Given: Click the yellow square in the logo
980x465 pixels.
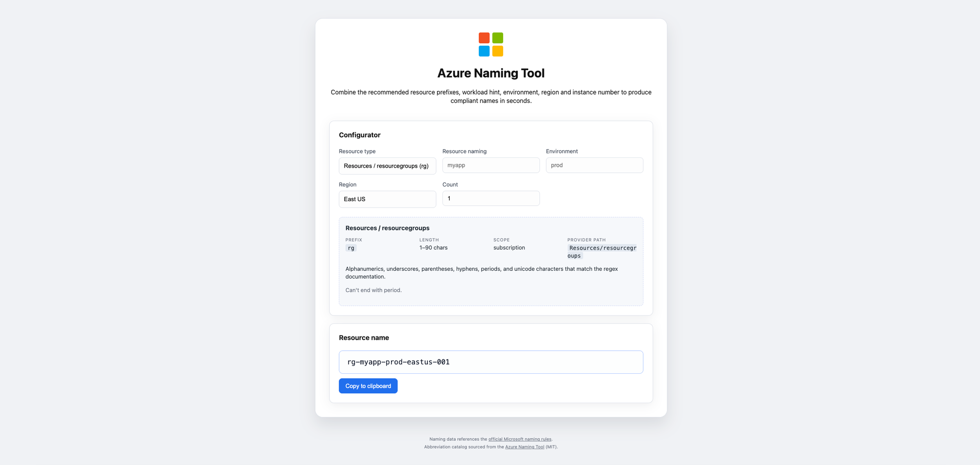Looking at the screenshot, I should (497, 51).
